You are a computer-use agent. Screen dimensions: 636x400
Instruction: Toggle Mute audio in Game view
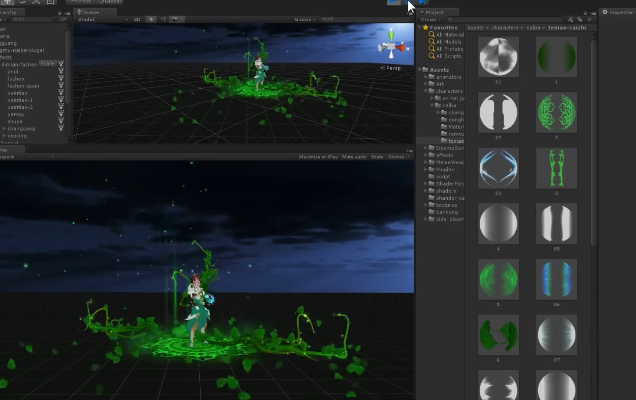[x=354, y=157]
